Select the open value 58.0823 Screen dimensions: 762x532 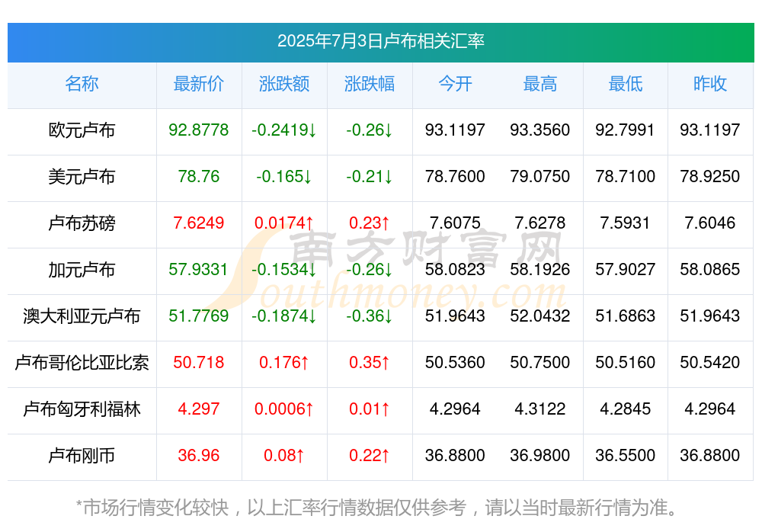[x=455, y=269]
